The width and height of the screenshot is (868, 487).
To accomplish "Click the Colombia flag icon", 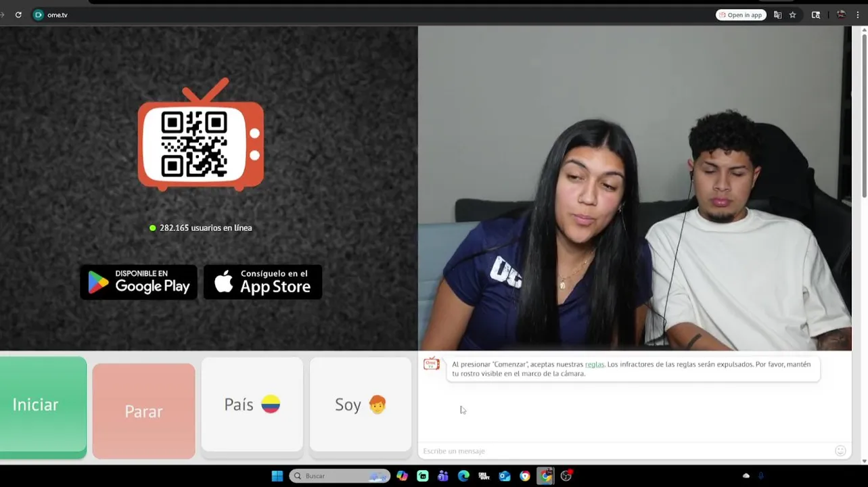I will [x=271, y=404].
